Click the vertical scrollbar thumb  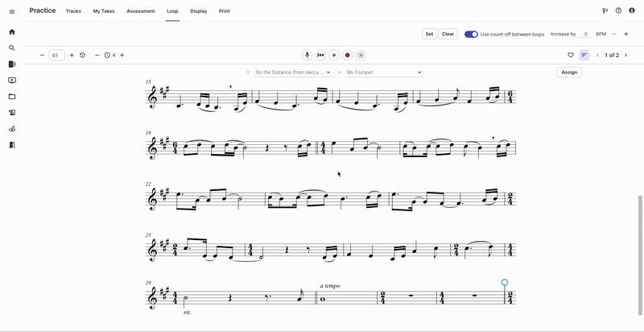[x=641, y=255]
